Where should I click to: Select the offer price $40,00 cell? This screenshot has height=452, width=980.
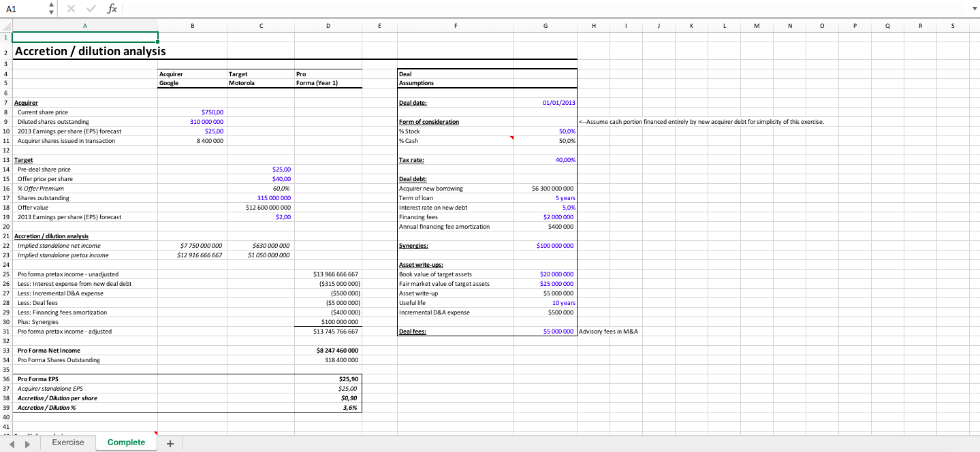tap(260, 178)
